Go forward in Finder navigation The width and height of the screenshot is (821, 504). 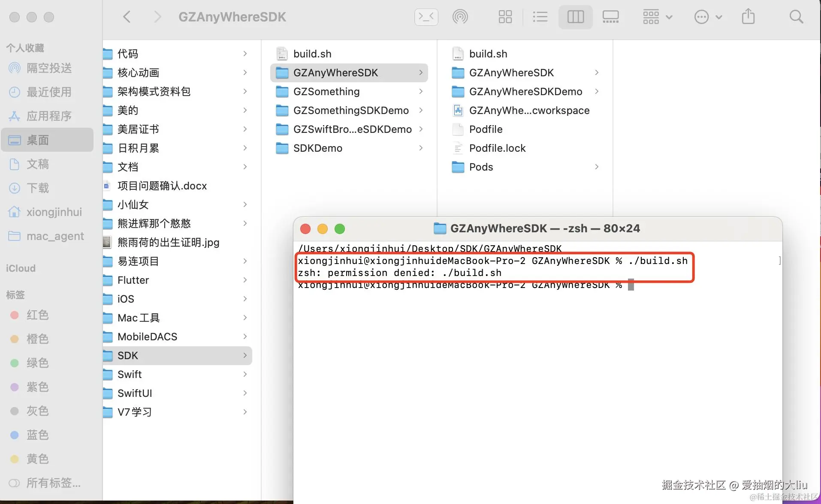pyautogui.click(x=157, y=17)
